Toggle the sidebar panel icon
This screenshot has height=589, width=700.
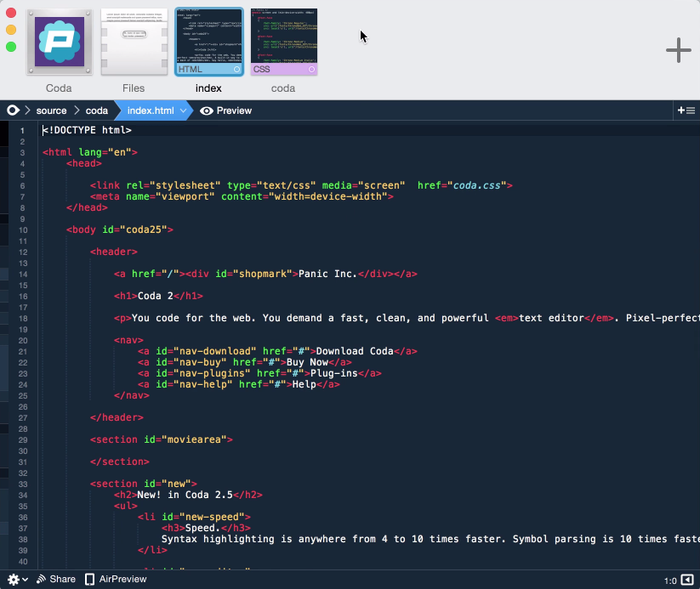click(x=687, y=580)
